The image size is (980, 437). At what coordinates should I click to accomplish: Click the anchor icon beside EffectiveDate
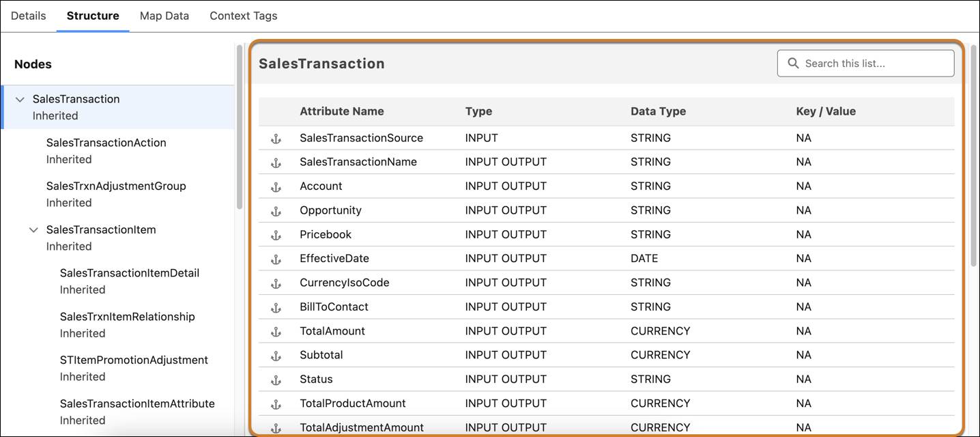[276, 258]
